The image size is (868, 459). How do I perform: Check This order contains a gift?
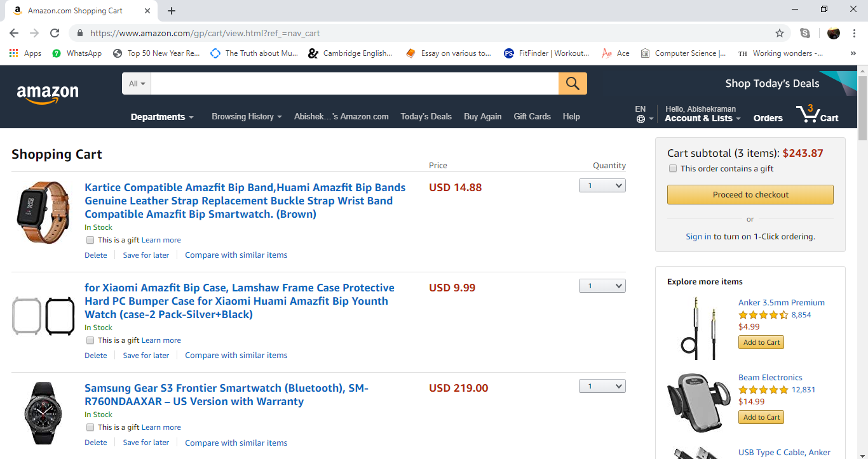pyautogui.click(x=673, y=168)
